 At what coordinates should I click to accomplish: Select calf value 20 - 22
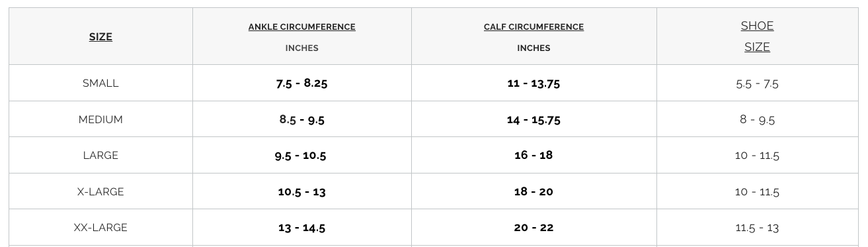point(533,228)
